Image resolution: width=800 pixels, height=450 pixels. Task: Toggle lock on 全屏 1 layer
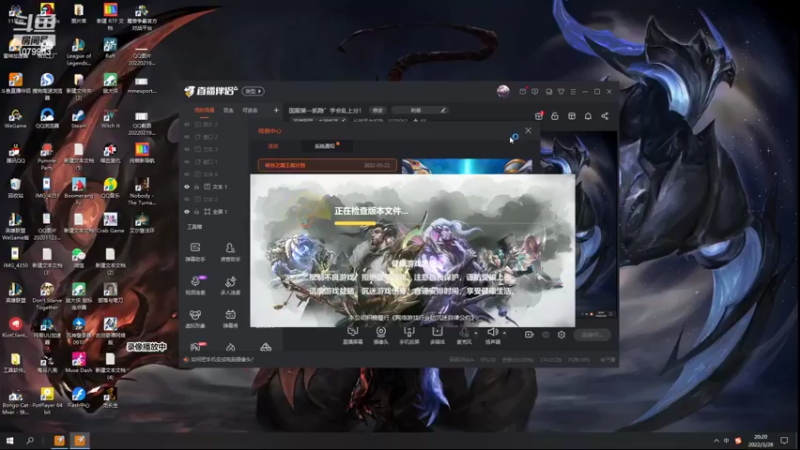(197, 212)
